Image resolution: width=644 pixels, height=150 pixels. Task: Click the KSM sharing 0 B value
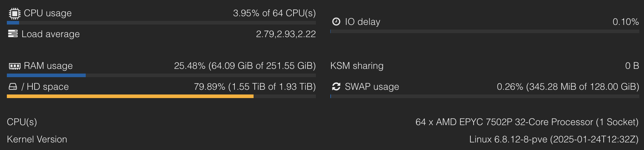pos(632,66)
